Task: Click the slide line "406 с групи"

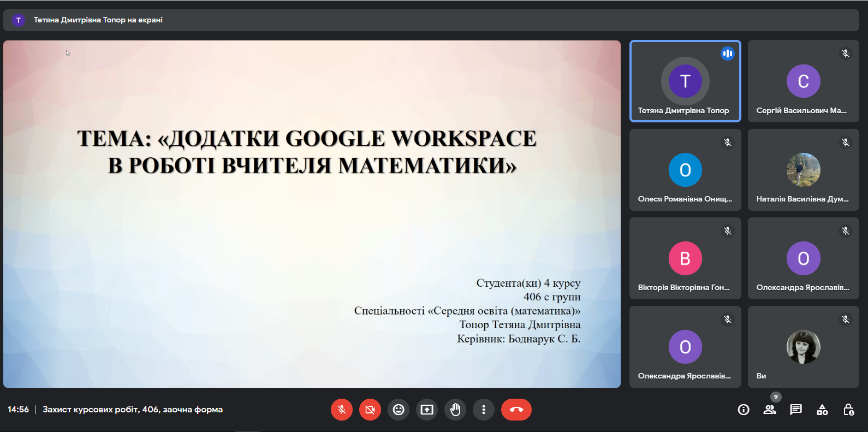Action: coord(552,297)
